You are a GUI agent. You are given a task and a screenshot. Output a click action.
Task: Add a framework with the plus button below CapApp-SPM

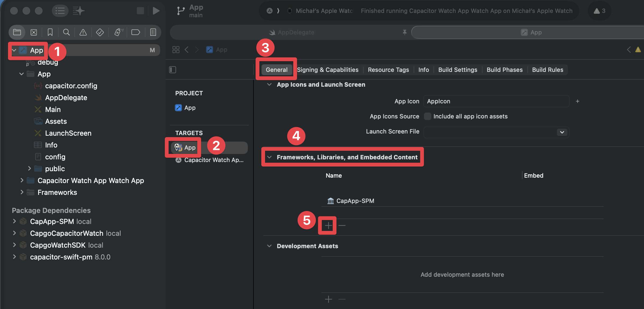pyautogui.click(x=328, y=225)
